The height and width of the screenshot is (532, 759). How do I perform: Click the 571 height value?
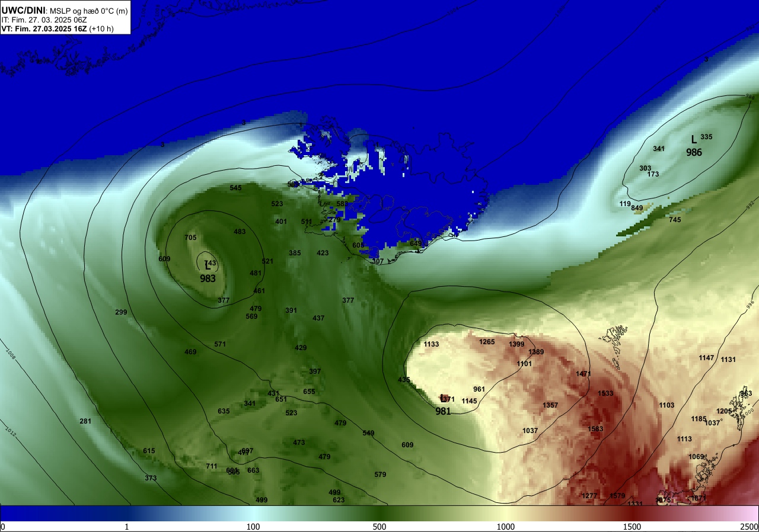[x=220, y=344]
